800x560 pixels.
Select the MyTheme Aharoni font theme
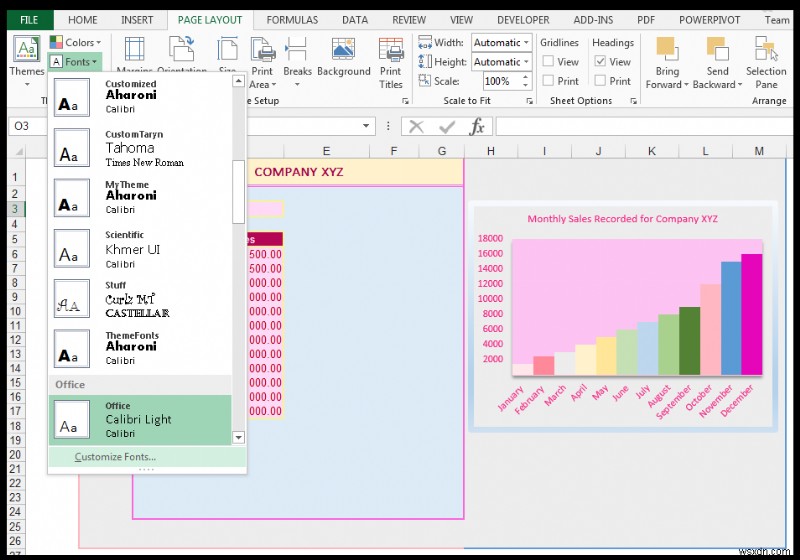pos(140,198)
